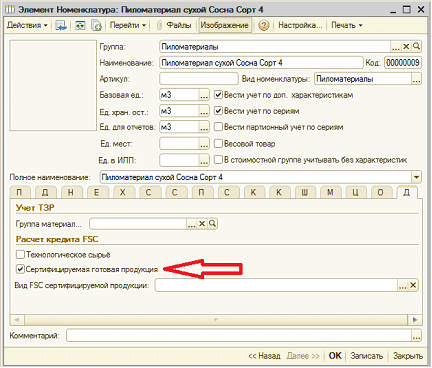This screenshot has height=368, width=432.
Task: Switch to the Ц tab
Action: click(355, 192)
